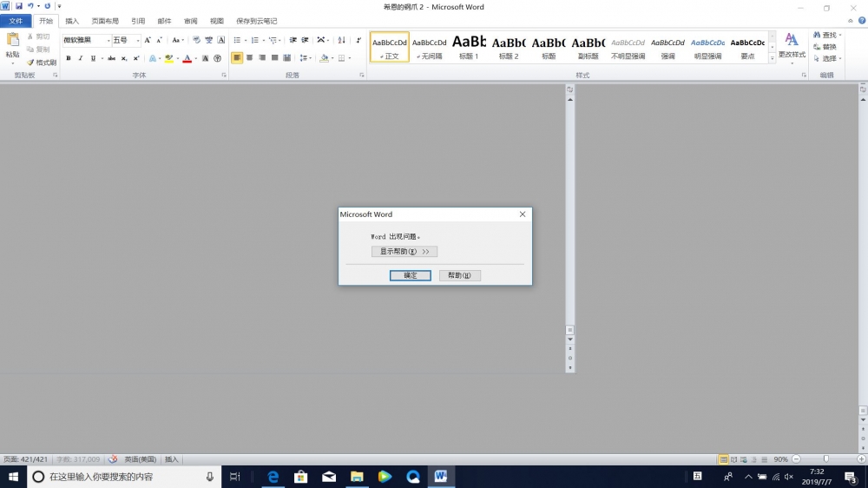Switch to the 页面布局 ribbon tab
Viewport: 868px width, 488px height.
coord(105,21)
